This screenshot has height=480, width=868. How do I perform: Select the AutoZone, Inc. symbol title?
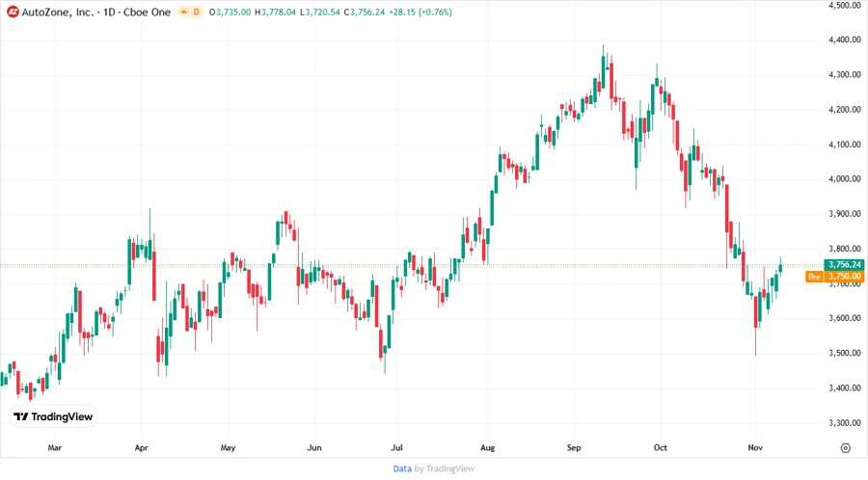[58, 13]
